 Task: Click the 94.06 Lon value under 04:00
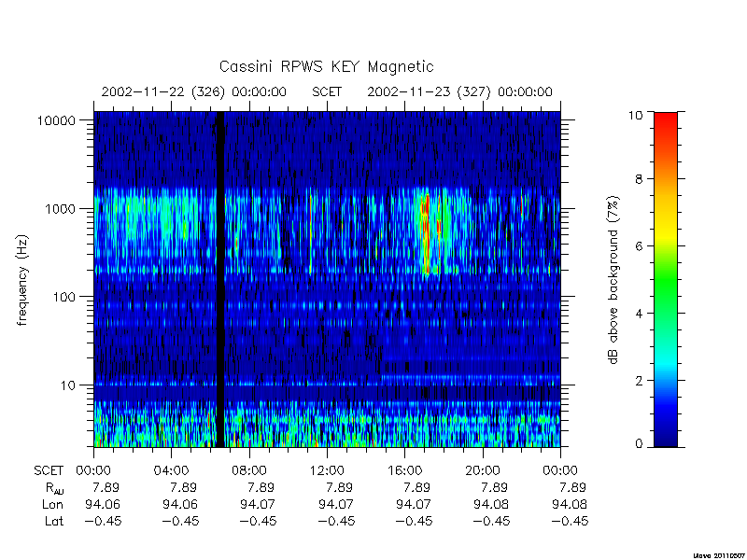pyautogui.click(x=180, y=504)
